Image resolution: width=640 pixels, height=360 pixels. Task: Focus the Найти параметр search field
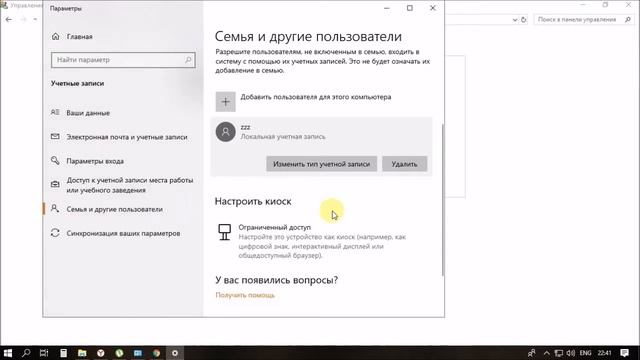(123, 60)
